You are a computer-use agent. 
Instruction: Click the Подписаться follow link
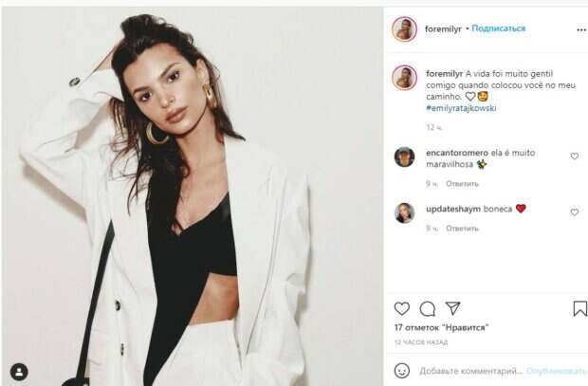(498, 28)
